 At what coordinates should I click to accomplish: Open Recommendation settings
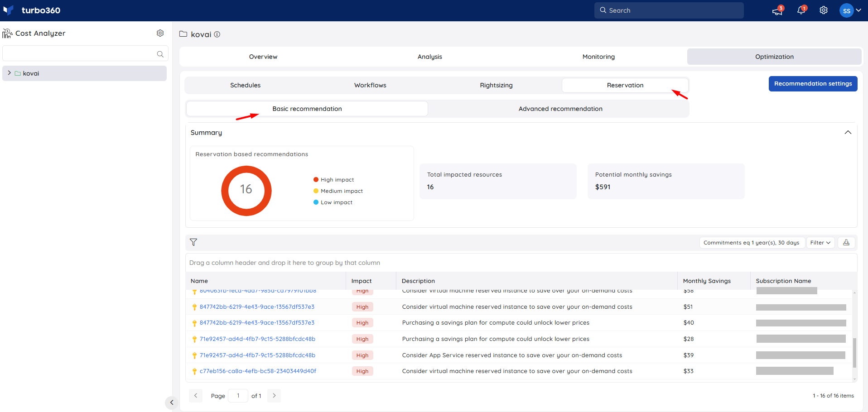[813, 84]
